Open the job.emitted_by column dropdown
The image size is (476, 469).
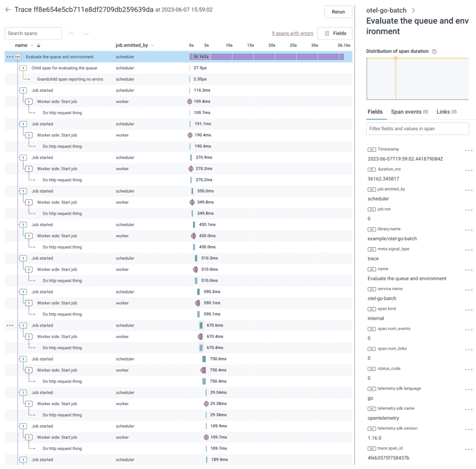(152, 46)
